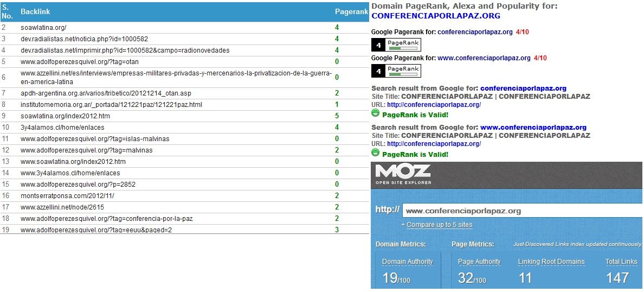644x292 pixels.
Task: Click the red 4/10 score for conferenciaporlapaz.org
Action: point(523,32)
